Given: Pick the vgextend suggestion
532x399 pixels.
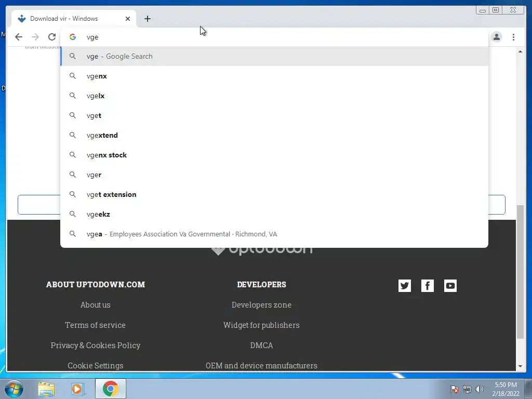Looking at the screenshot, I should [x=274, y=135].
